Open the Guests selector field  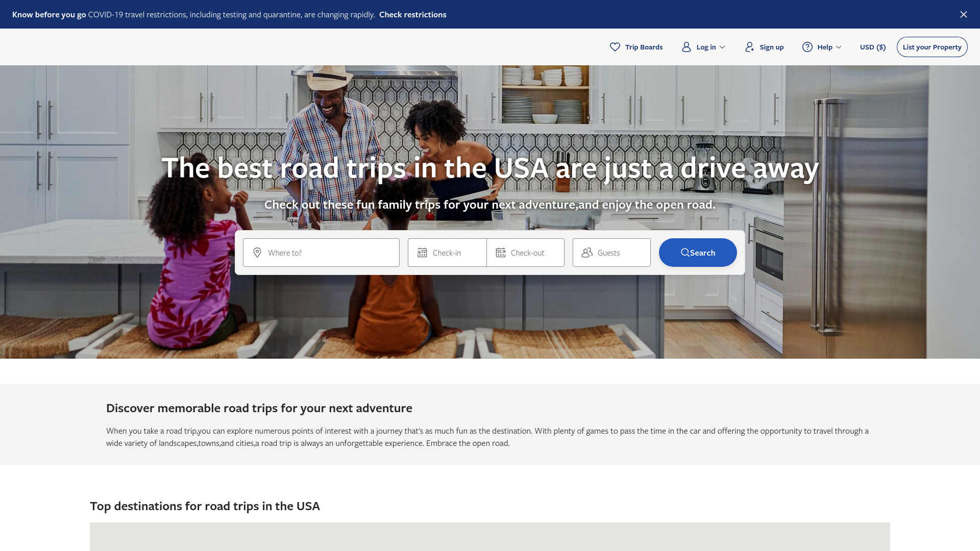click(611, 253)
